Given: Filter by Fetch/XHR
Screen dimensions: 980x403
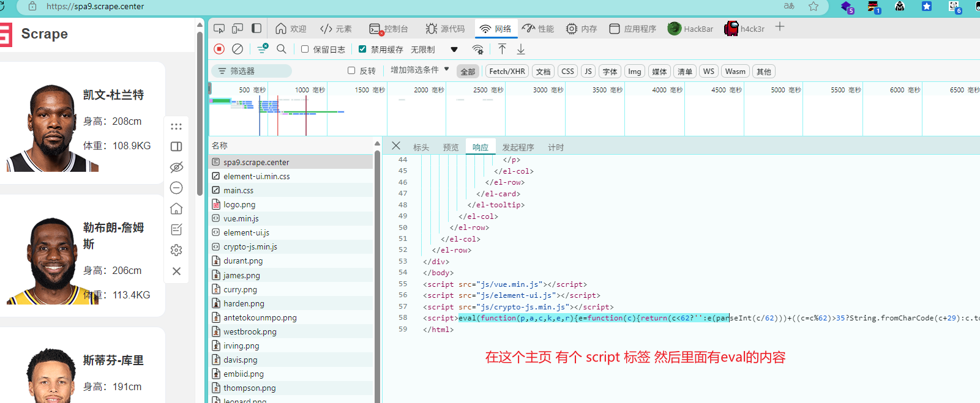Looking at the screenshot, I should click(507, 72).
